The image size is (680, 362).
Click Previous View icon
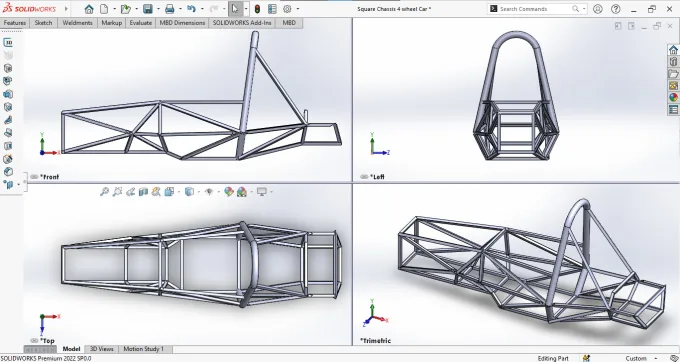[130, 192]
